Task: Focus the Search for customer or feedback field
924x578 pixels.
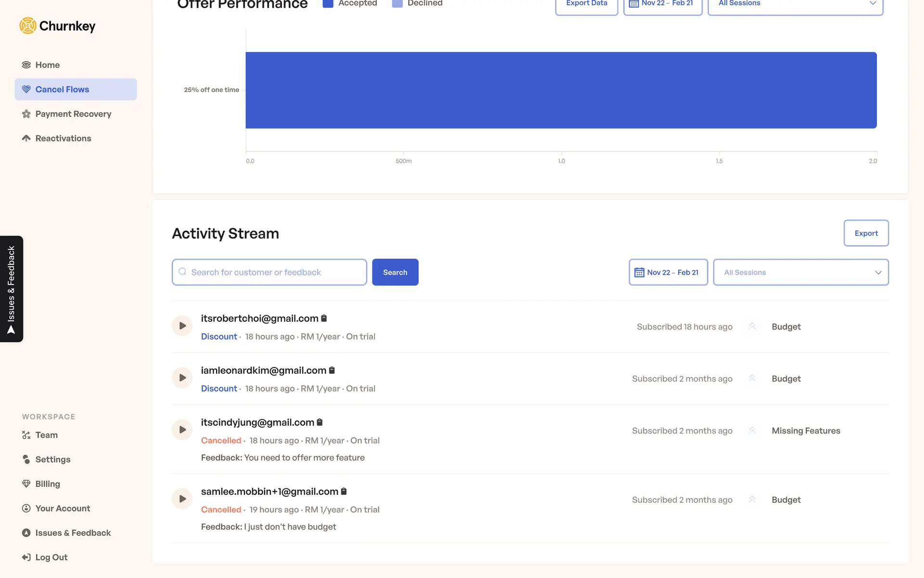Action: [x=269, y=273]
